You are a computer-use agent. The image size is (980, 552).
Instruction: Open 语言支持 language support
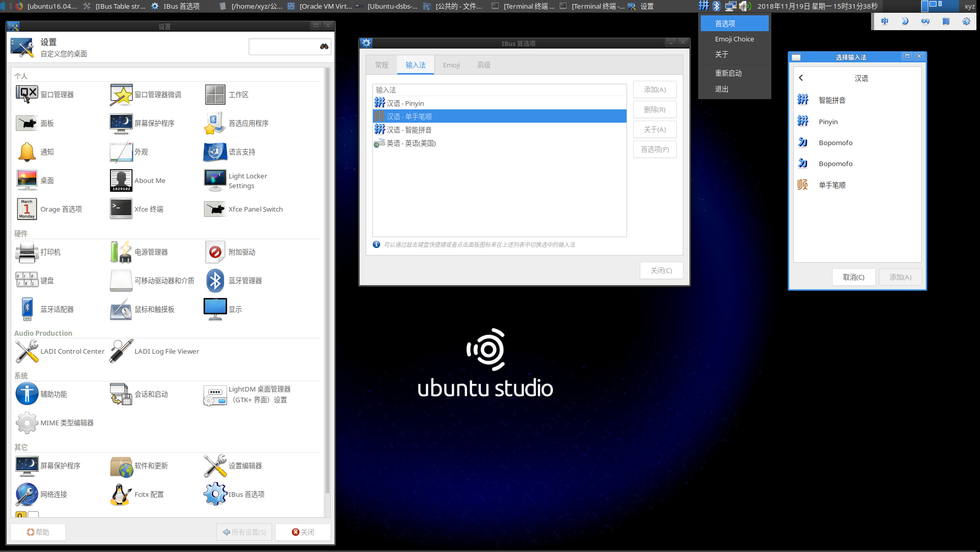(x=229, y=152)
